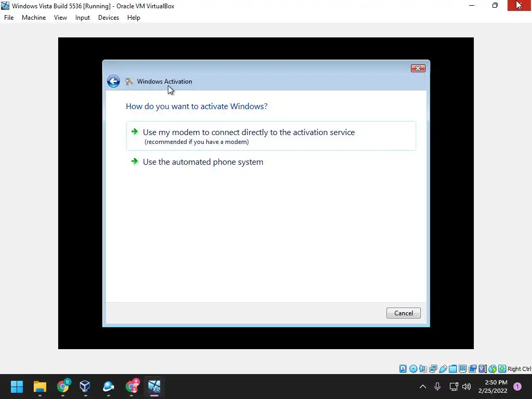
Task: Click the USB devices indicator icon
Action: coord(443,369)
